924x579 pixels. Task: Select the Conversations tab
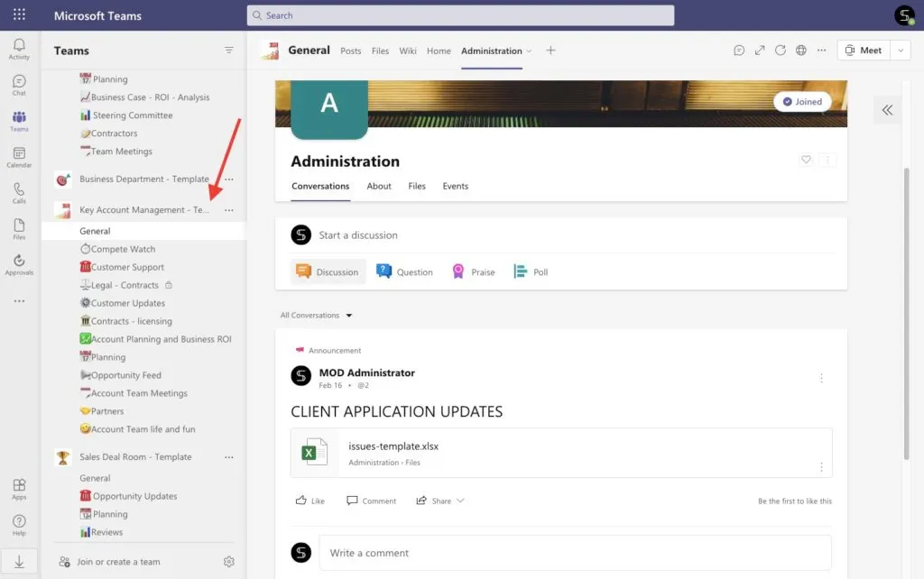click(x=320, y=186)
